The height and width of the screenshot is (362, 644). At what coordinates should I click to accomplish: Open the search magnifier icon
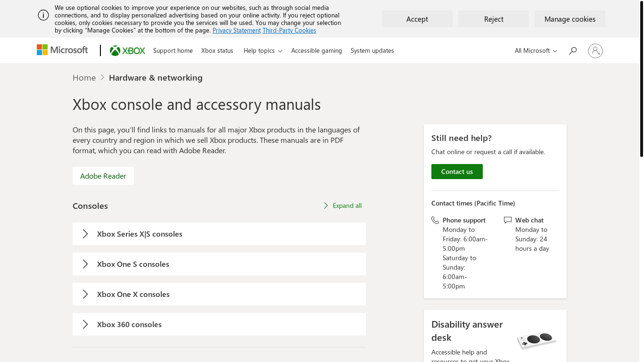(572, 51)
